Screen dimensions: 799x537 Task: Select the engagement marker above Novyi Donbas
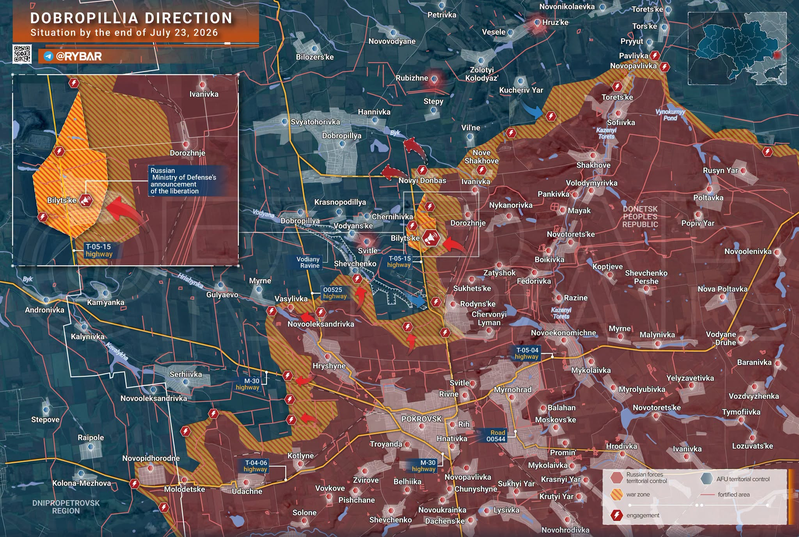click(422, 170)
